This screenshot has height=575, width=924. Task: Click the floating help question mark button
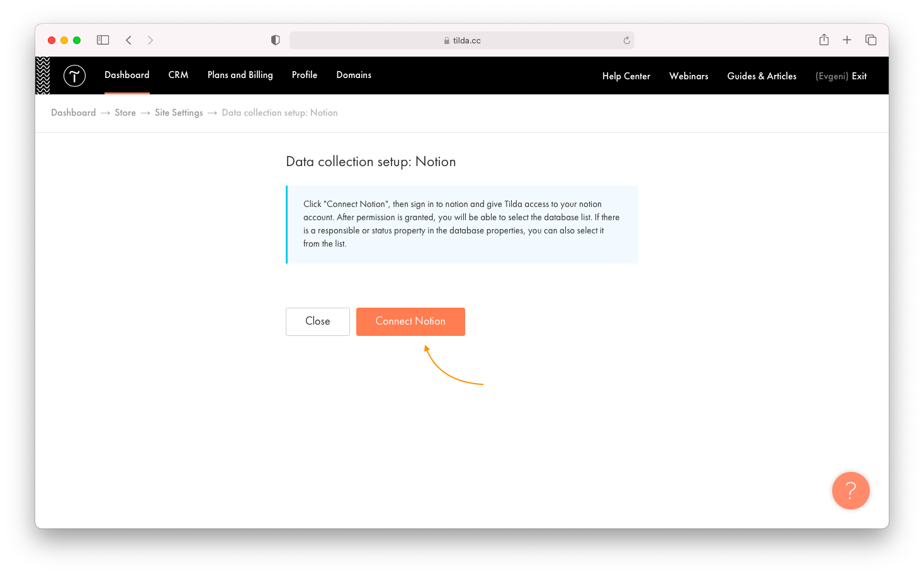pos(850,491)
